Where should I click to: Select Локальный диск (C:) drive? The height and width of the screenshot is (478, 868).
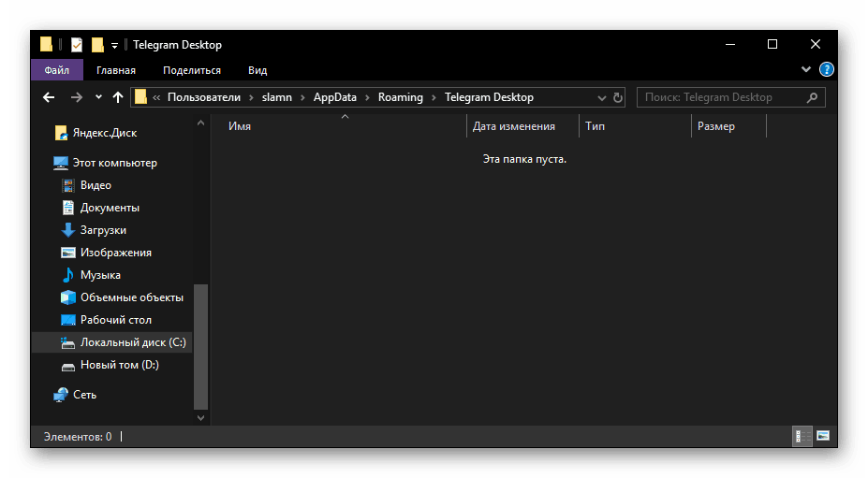click(x=112, y=342)
